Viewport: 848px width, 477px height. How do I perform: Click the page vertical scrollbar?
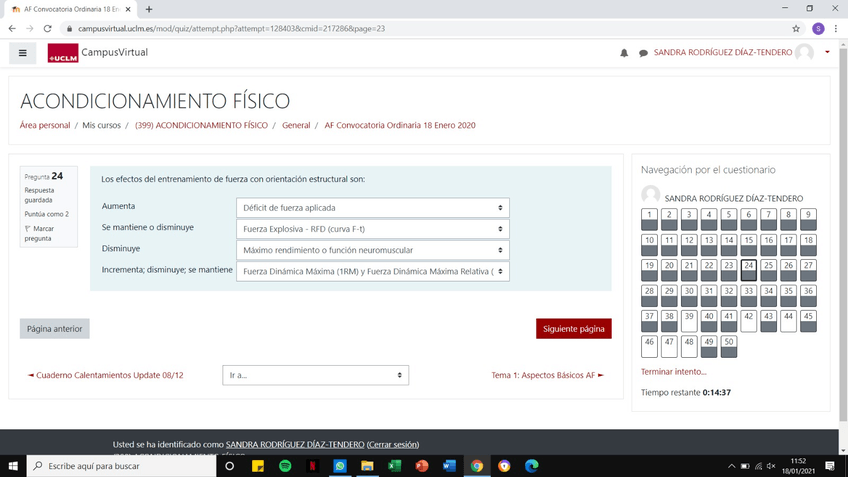coord(843,235)
